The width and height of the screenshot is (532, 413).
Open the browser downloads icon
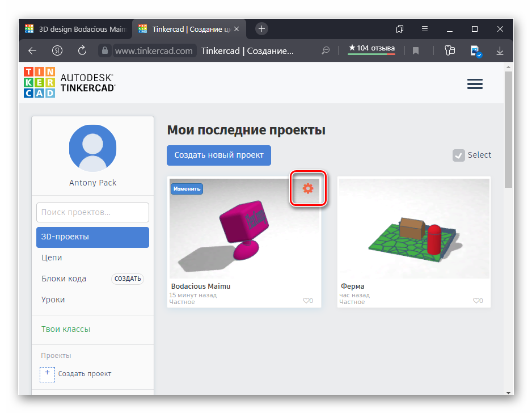500,50
